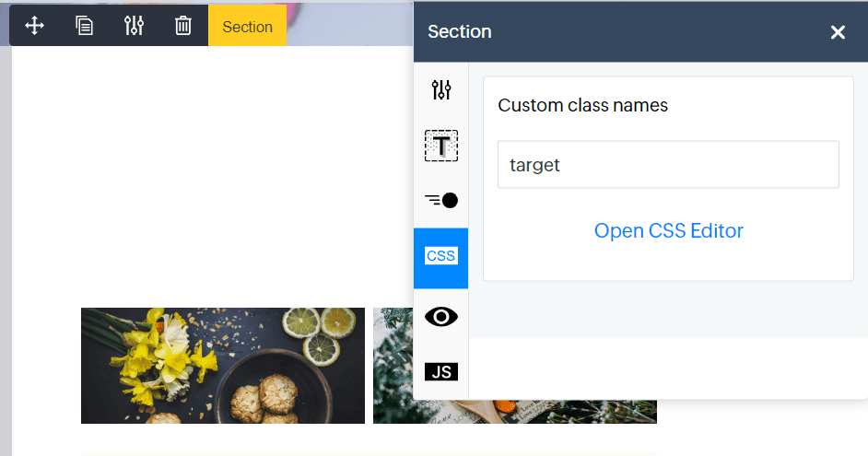868x456 pixels.
Task: Open the animation tab with the motion dot icon
Action: pos(441,200)
